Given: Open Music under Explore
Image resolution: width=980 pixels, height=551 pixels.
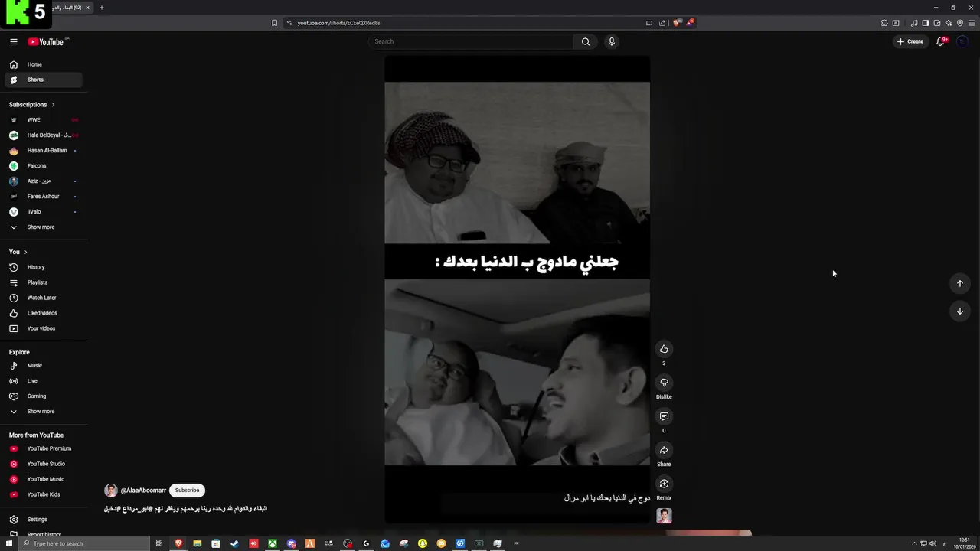Looking at the screenshot, I should [44, 366].
